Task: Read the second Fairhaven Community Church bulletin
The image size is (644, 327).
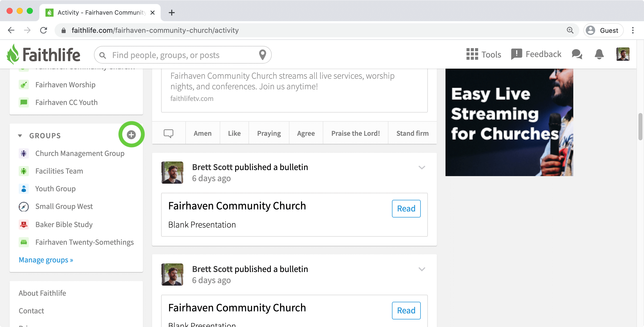Action: (x=406, y=311)
